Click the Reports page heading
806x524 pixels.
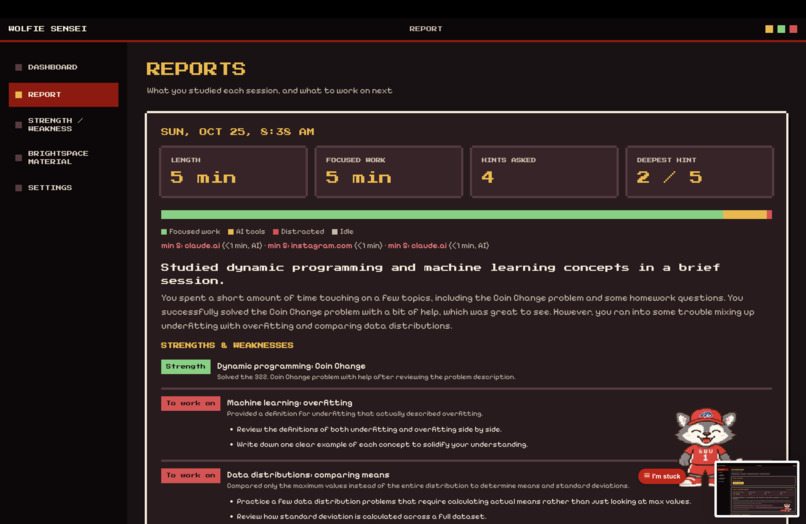(196, 69)
